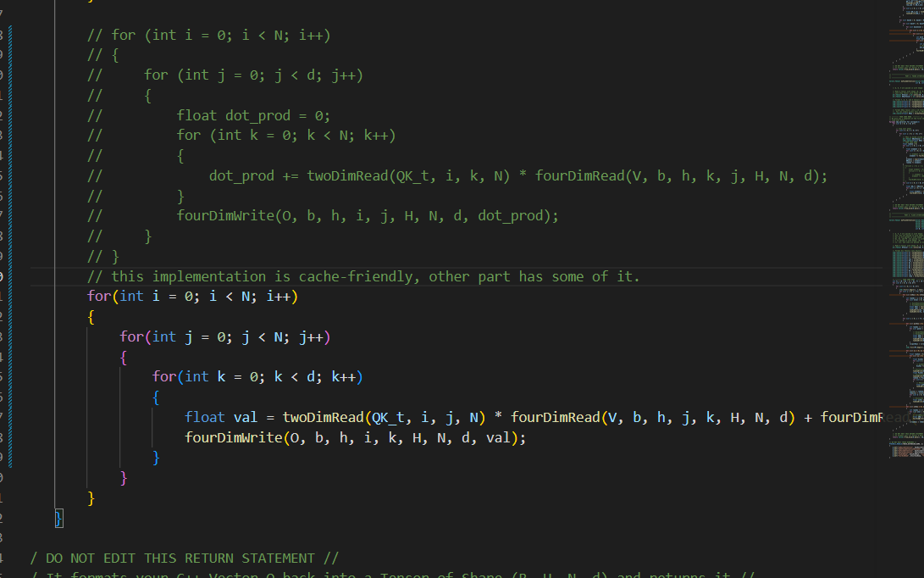Click the uncommented for int j loop header
This screenshot has width=924, height=578.
tap(225, 336)
